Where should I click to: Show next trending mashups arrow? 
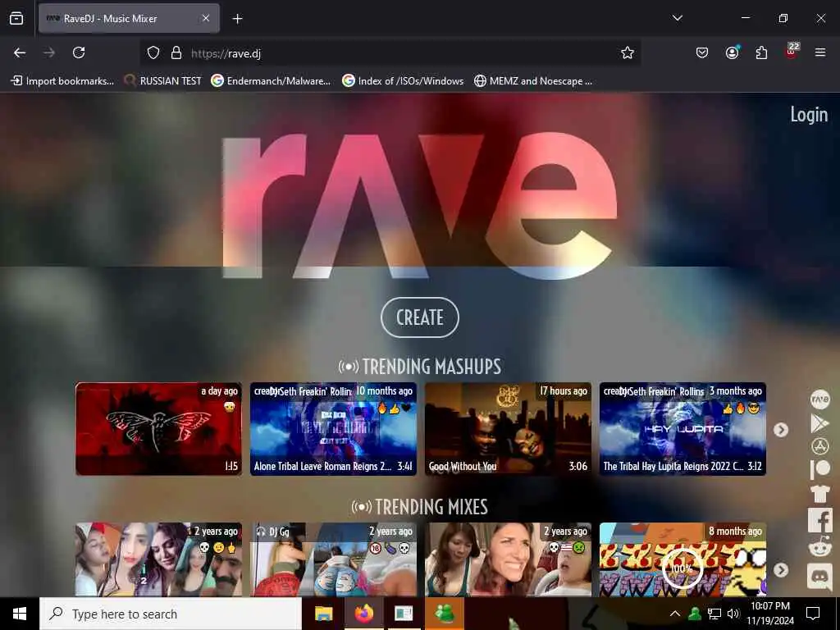point(781,430)
